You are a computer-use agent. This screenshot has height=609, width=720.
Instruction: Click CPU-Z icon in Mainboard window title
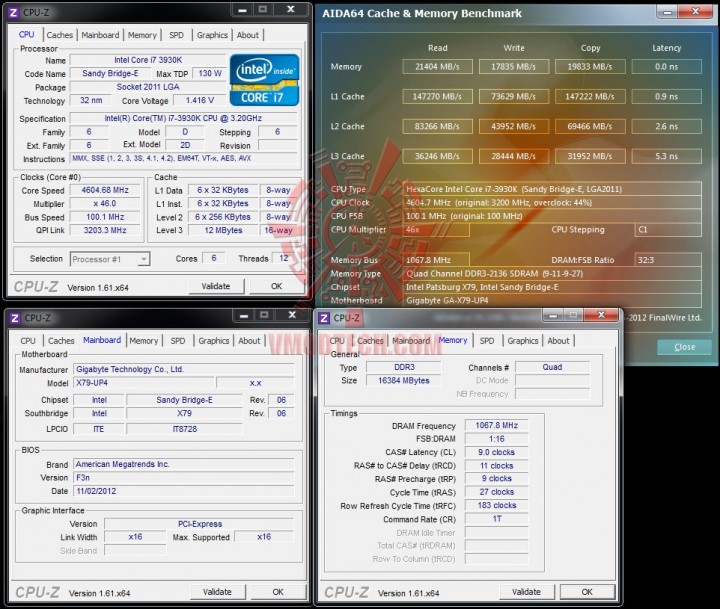15,318
